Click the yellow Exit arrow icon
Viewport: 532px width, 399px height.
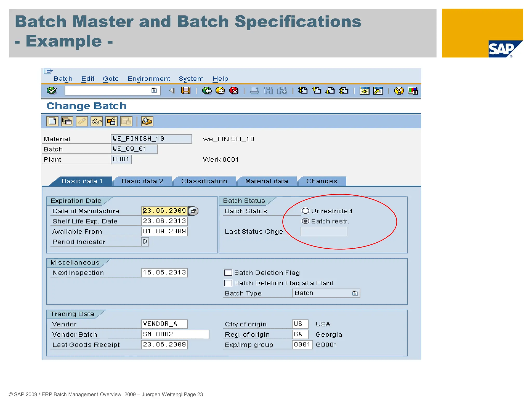(220, 91)
